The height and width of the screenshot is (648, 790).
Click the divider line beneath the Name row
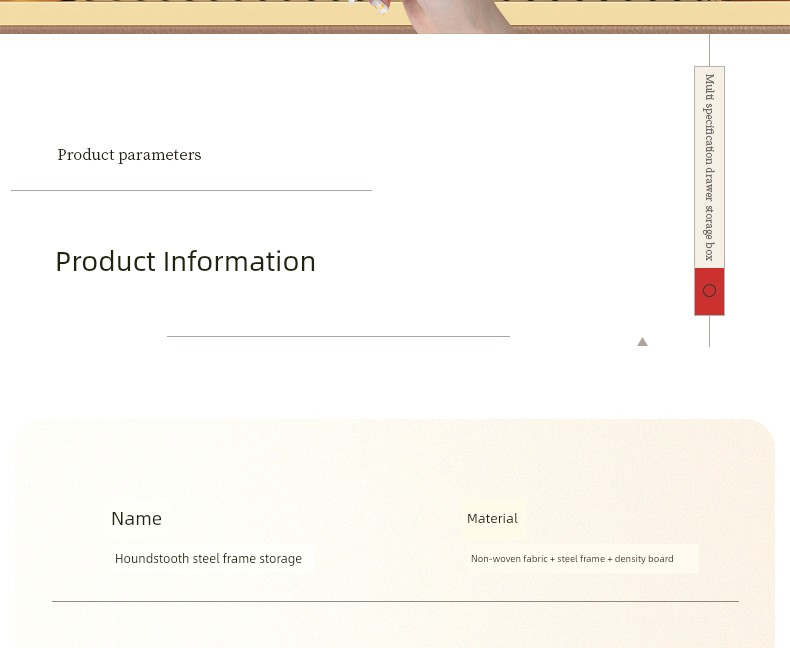click(x=395, y=601)
